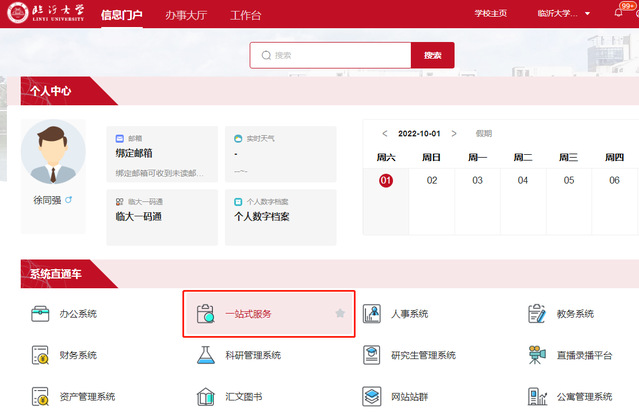Screen dimensions: 639x415
Task: Open the 人事系统 icon
Action: click(372, 314)
